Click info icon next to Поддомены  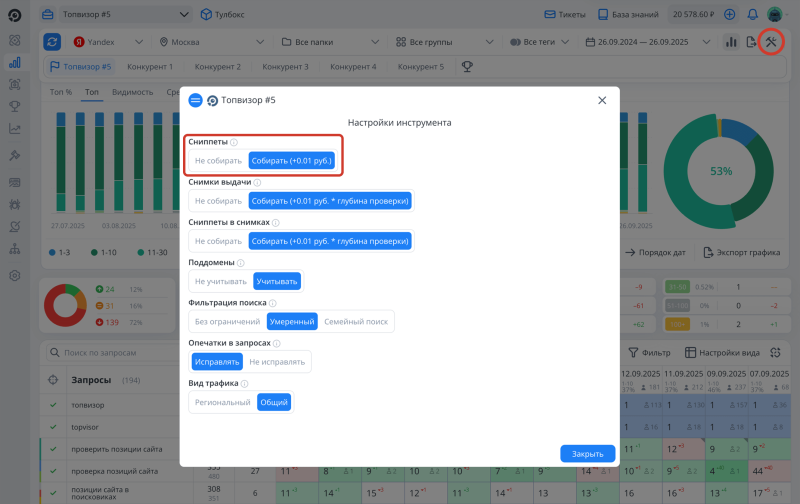click(x=241, y=263)
